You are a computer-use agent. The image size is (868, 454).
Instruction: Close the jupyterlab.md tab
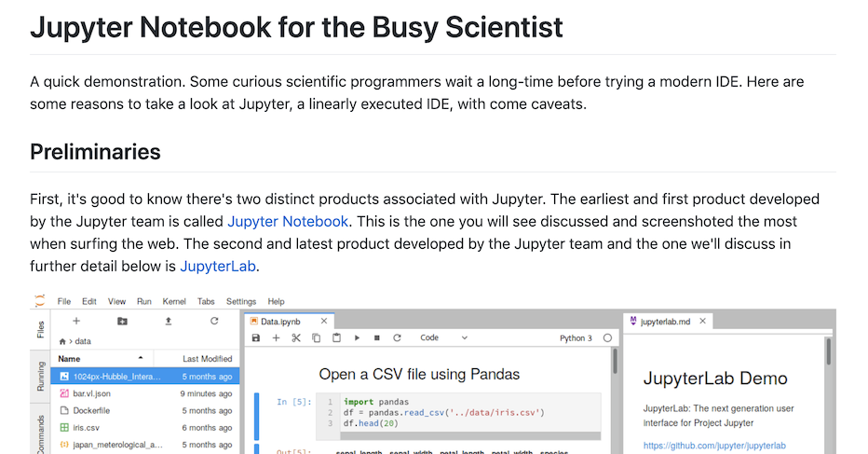[x=702, y=321]
